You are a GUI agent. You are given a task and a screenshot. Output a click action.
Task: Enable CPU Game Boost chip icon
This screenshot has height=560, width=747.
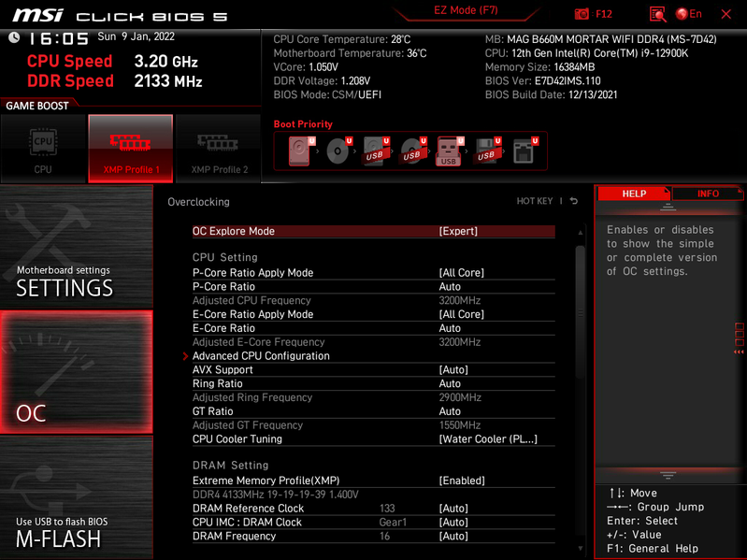(43, 149)
